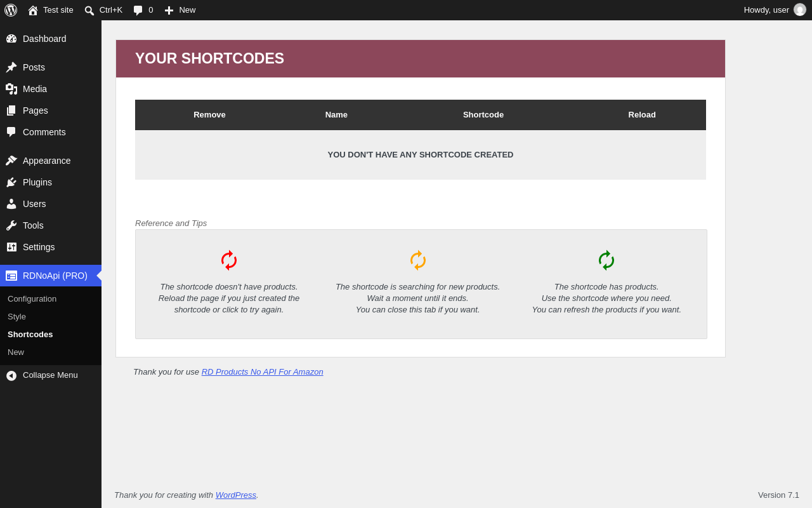Click the Collapse Menu arrow icon
Viewport: 812px width, 508px height.
[x=11, y=375]
